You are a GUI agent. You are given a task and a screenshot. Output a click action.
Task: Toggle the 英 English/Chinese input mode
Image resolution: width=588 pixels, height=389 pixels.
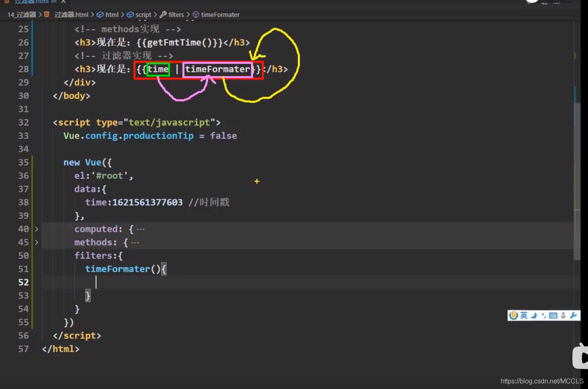pyautogui.click(x=524, y=315)
